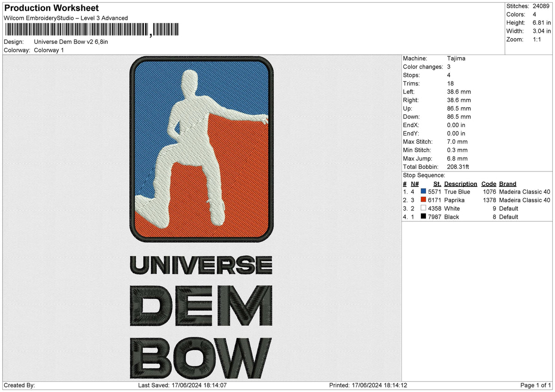The height and width of the screenshot is (392, 555).
Task: Click the "Production Worksheet" heading
Action: [51, 8]
